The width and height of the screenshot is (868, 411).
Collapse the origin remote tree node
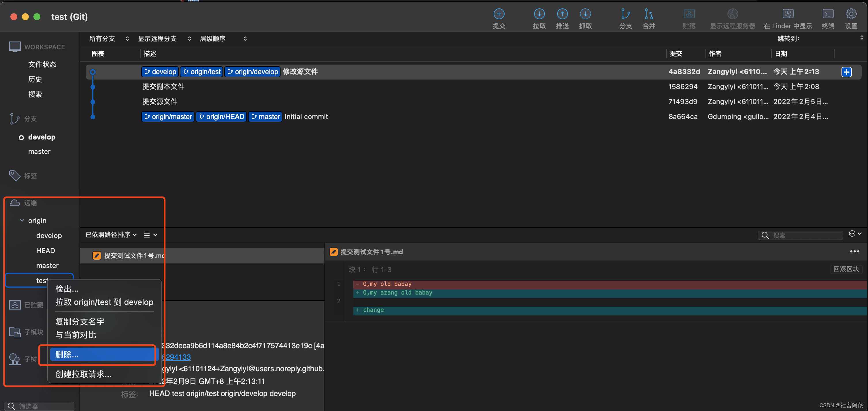tap(22, 220)
